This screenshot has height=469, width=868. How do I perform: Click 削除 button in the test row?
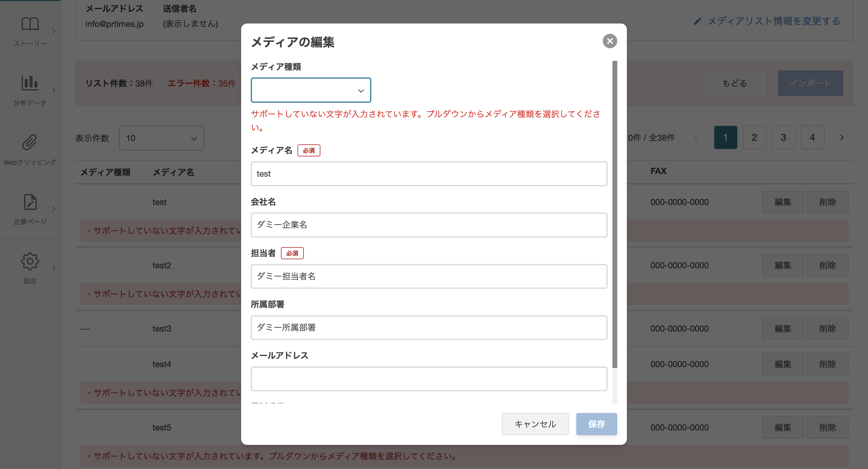pyautogui.click(x=828, y=202)
